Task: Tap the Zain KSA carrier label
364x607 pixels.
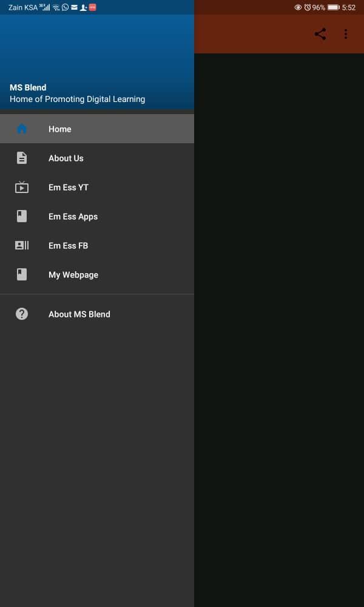Action: click(23, 7)
